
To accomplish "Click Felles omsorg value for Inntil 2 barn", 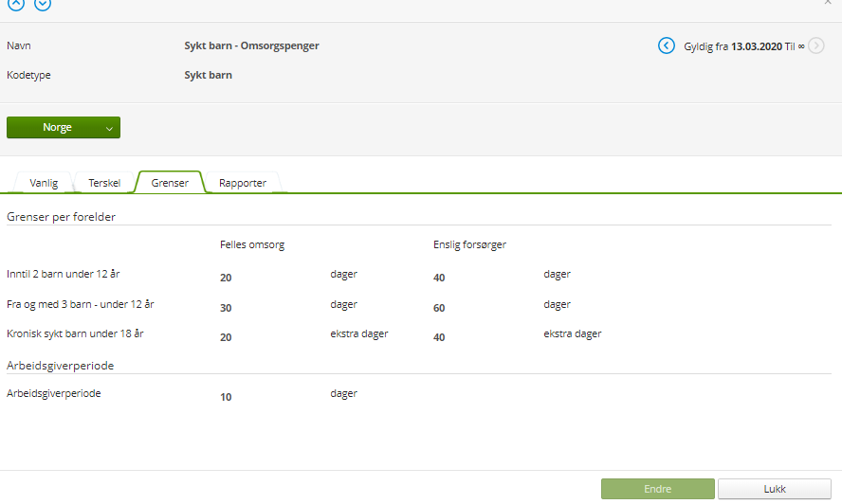I will pos(226,278).
